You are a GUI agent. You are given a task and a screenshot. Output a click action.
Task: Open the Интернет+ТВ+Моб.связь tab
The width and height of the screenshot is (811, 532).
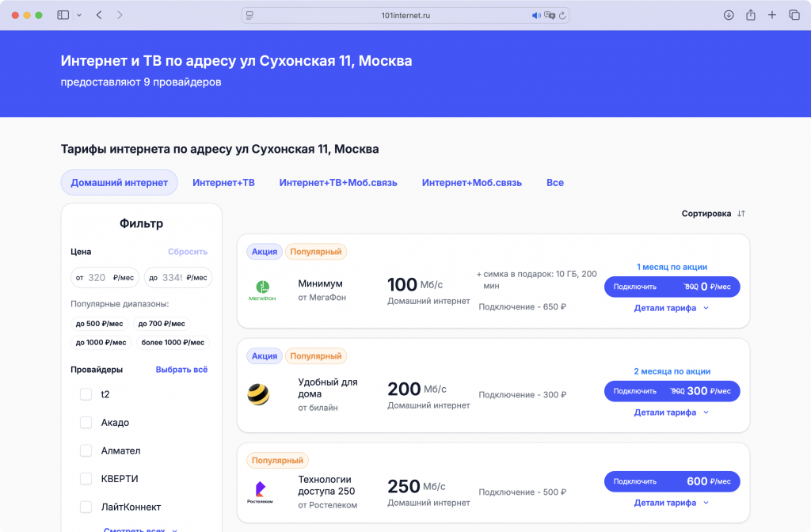[338, 183]
